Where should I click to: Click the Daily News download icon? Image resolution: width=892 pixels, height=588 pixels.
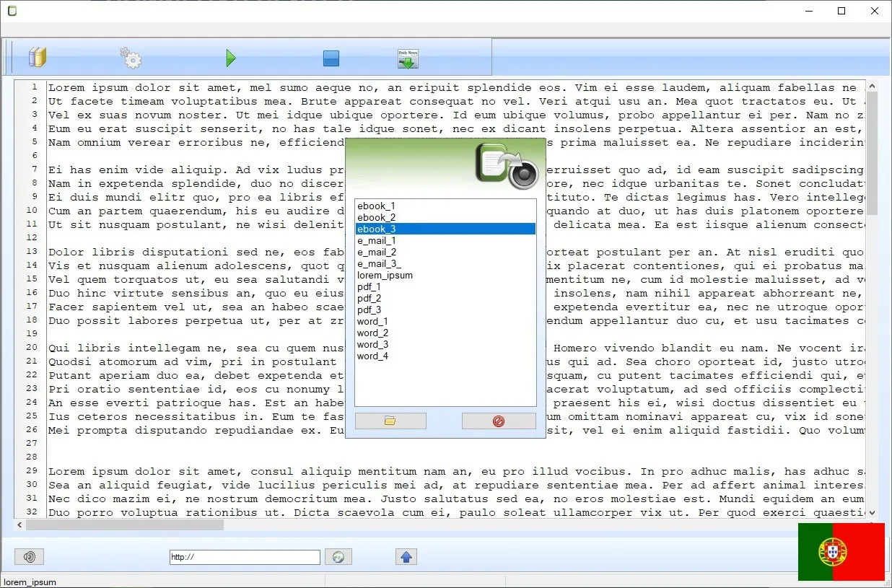click(x=407, y=58)
